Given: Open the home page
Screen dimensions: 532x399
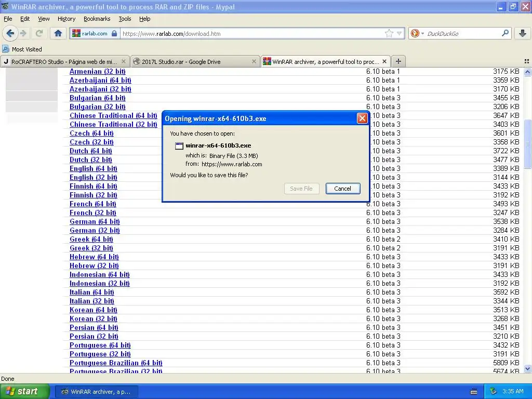Looking at the screenshot, I should (x=58, y=33).
